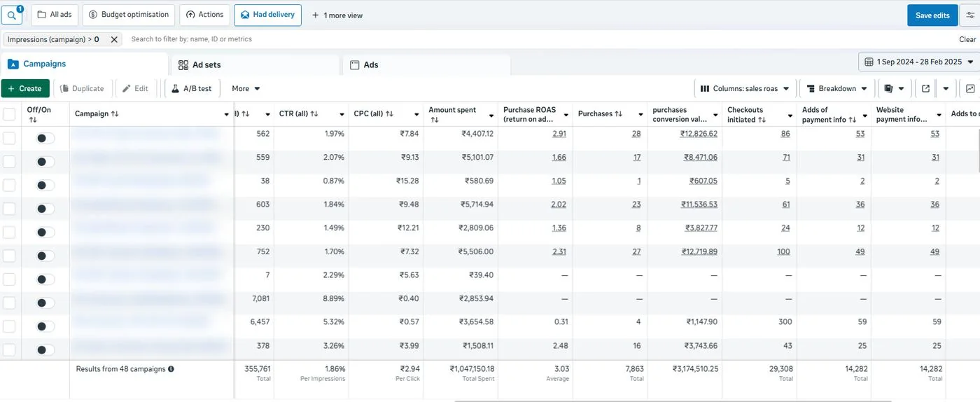Tick checkbox for the ₹2,809.06 row
The width and height of the screenshot is (980, 402).
coord(9,233)
